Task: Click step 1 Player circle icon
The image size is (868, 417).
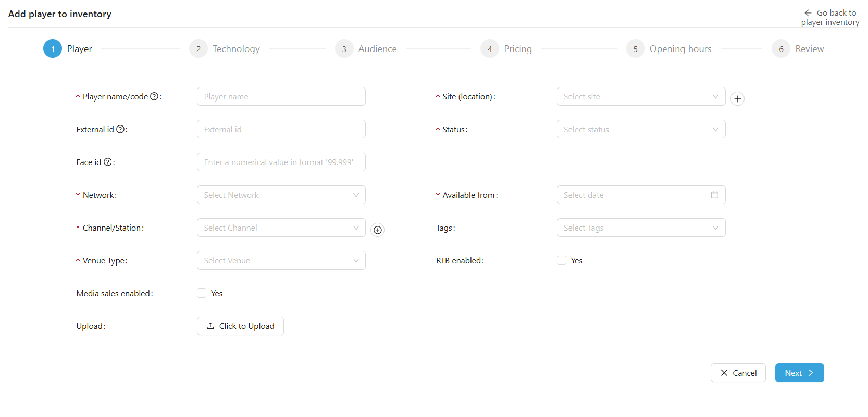Action: pos(53,49)
